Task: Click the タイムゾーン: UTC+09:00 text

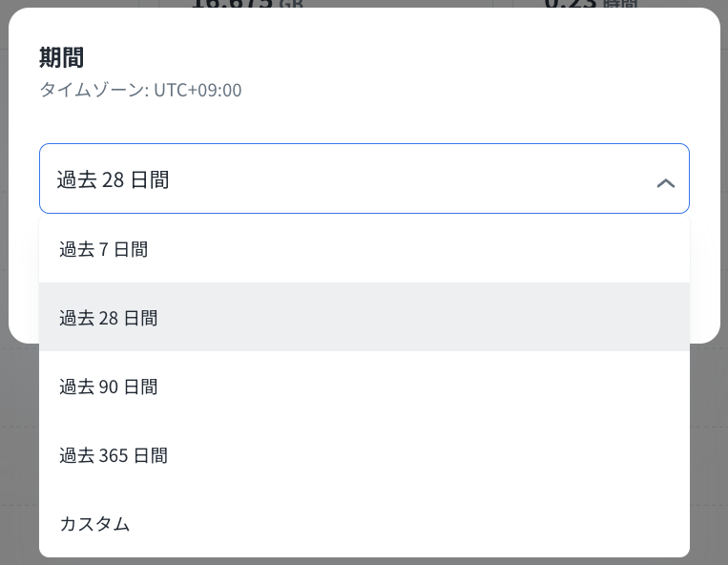Action: click(x=140, y=91)
